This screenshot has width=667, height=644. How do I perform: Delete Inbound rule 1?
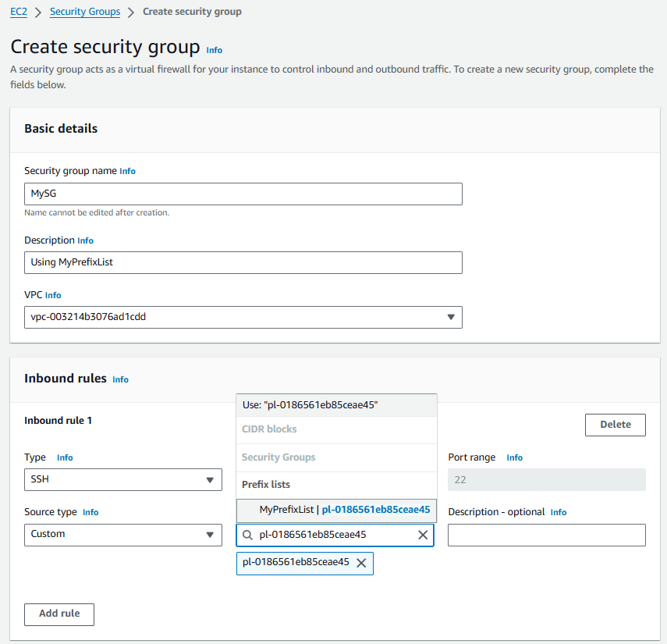(x=615, y=425)
